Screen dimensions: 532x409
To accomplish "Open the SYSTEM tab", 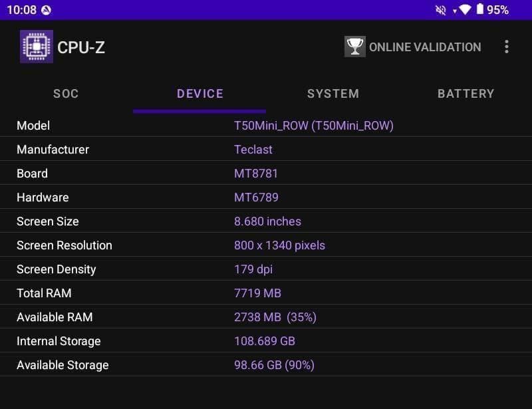I will point(332,94).
